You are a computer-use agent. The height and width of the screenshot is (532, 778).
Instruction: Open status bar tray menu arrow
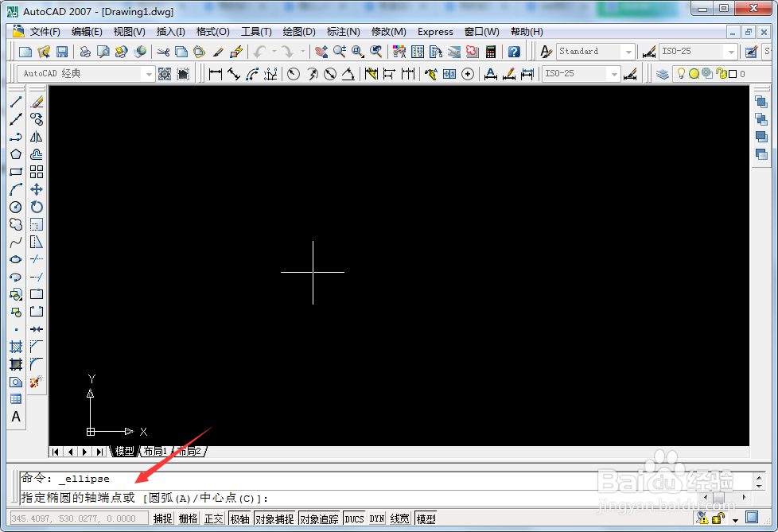point(735,520)
